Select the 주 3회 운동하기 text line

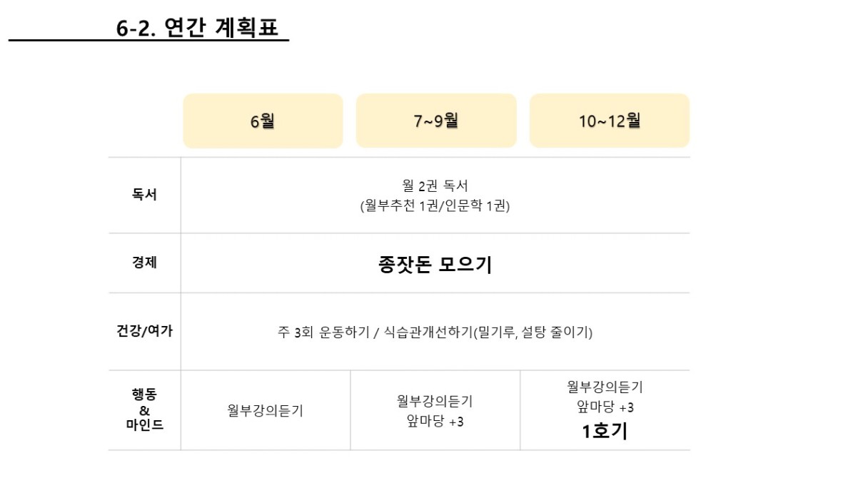[x=435, y=332]
